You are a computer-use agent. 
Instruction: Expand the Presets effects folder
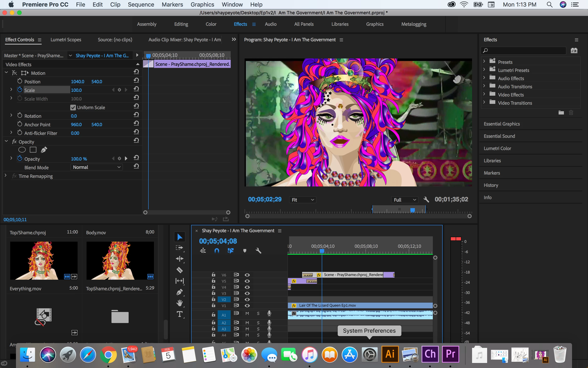[484, 61]
